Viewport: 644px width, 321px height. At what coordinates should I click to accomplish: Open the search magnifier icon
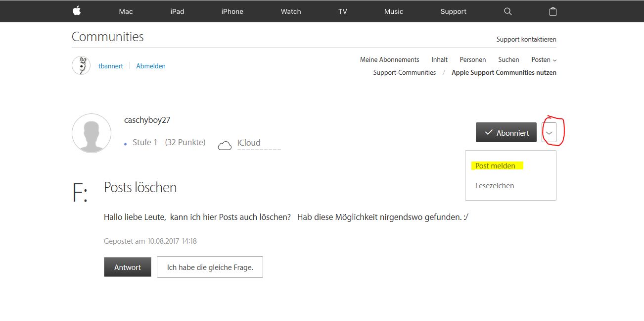pos(507,11)
